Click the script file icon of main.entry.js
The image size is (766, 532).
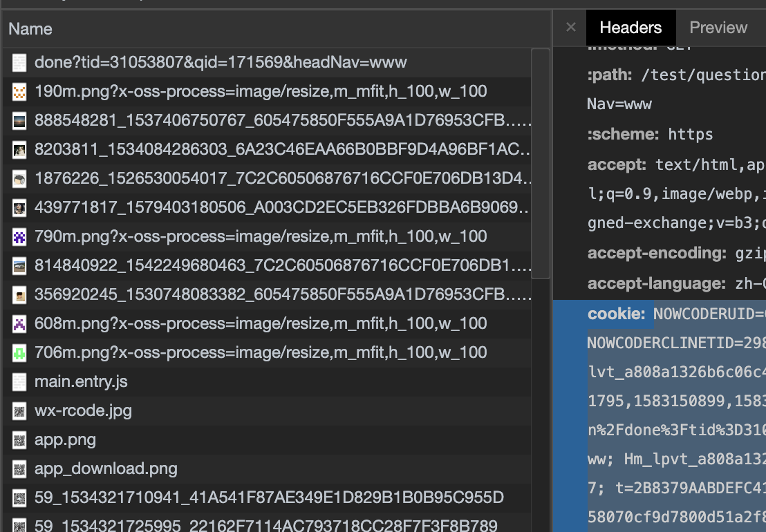click(x=19, y=382)
